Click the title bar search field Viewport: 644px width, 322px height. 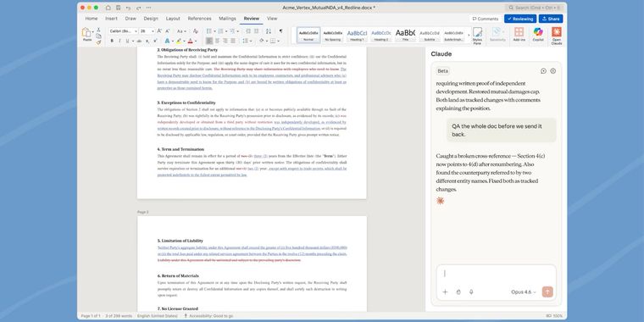point(534,8)
